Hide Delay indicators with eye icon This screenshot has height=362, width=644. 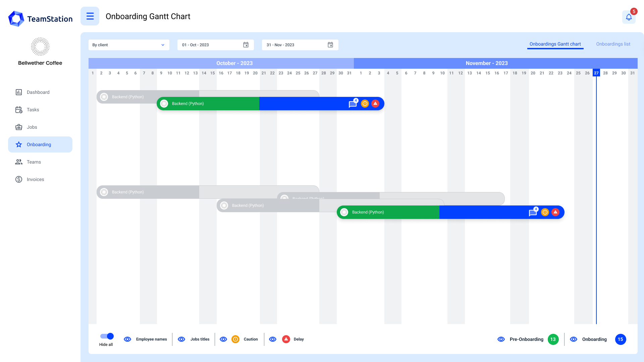click(x=273, y=339)
